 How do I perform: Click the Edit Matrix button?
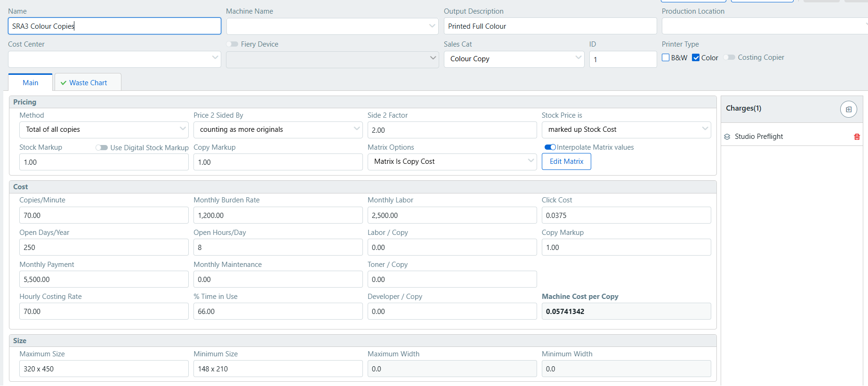[566, 161]
